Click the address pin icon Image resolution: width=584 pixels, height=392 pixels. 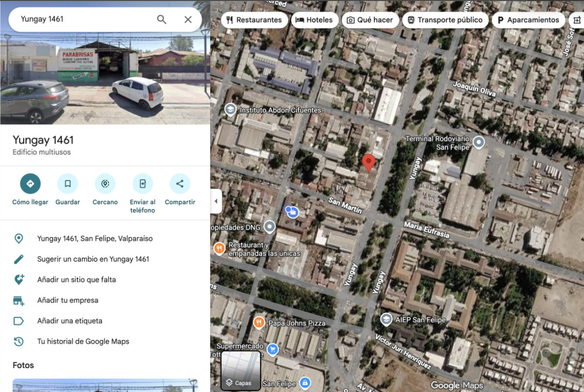[x=18, y=239]
